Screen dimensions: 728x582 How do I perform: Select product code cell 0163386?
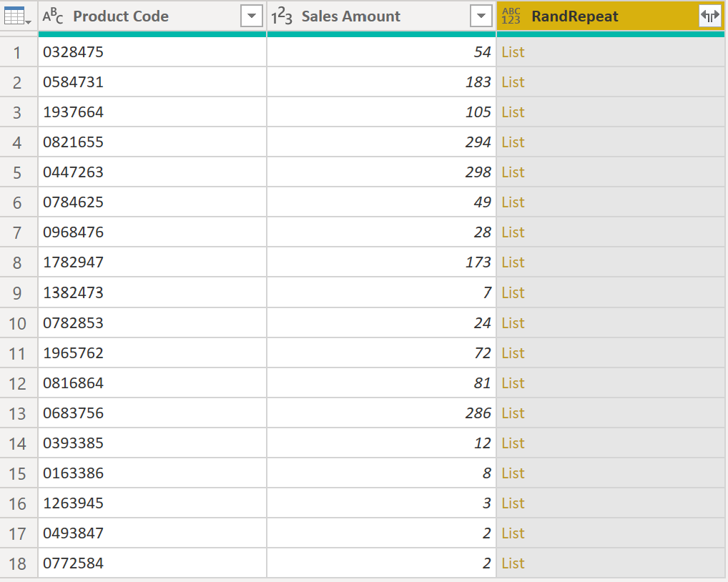click(152, 473)
